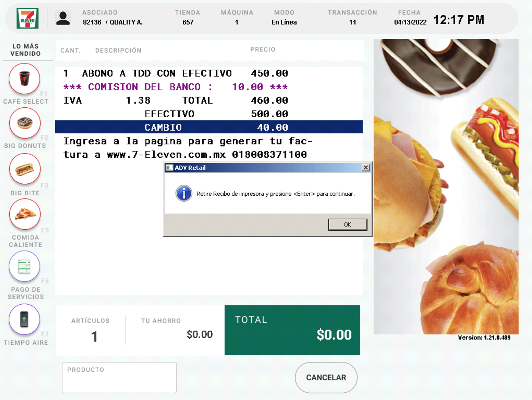Confirm the ADV Retail dialog with OK
The height and width of the screenshot is (400, 532).
(348, 224)
